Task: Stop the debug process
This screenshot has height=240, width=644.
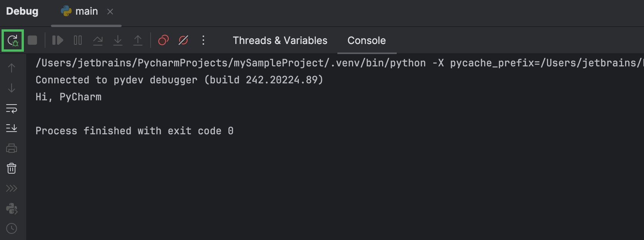Action: click(x=32, y=40)
